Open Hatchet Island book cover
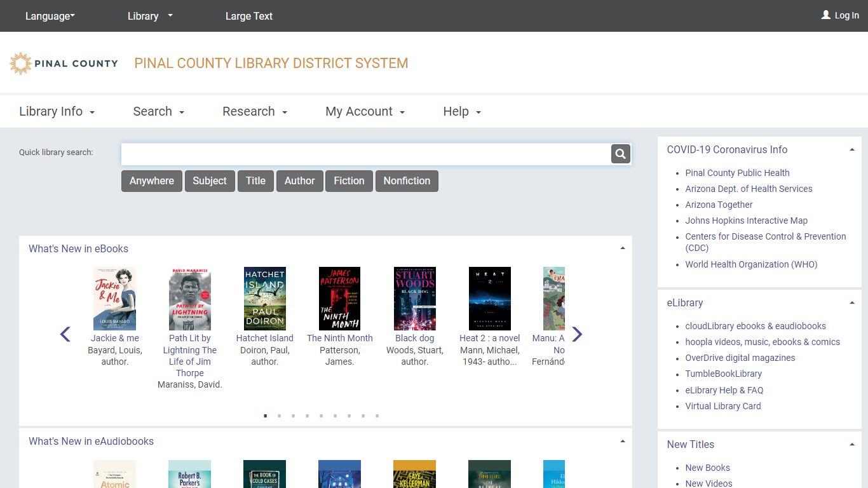The width and height of the screenshot is (868, 488). coord(265,299)
